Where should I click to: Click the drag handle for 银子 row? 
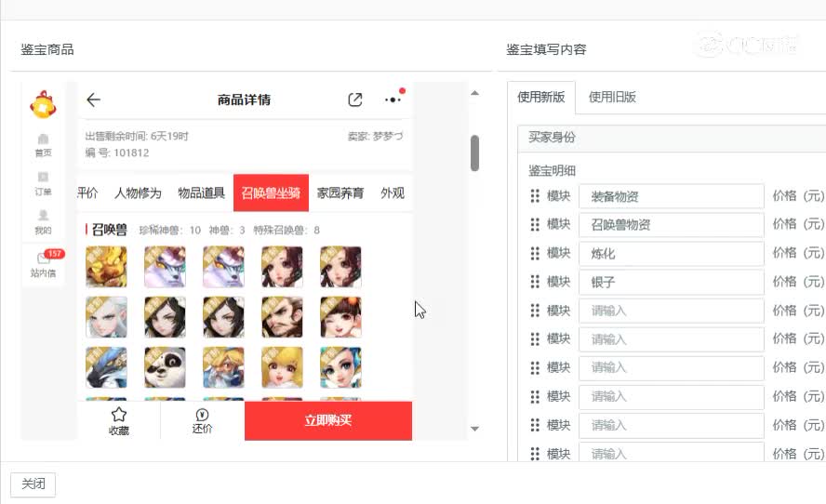coord(535,282)
